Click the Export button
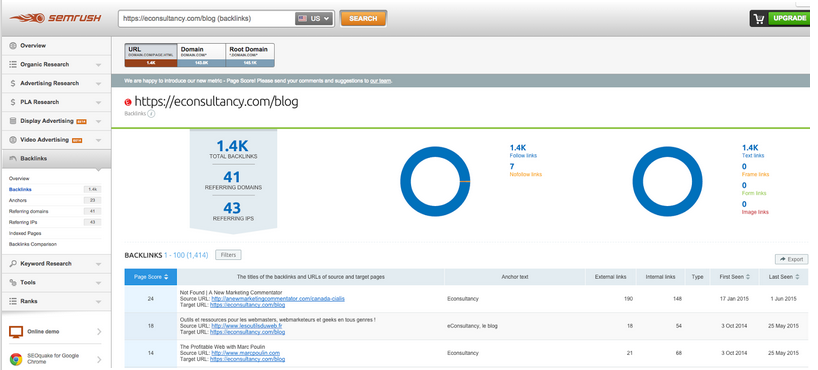This screenshot has width=818, height=370. click(x=791, y=259)
